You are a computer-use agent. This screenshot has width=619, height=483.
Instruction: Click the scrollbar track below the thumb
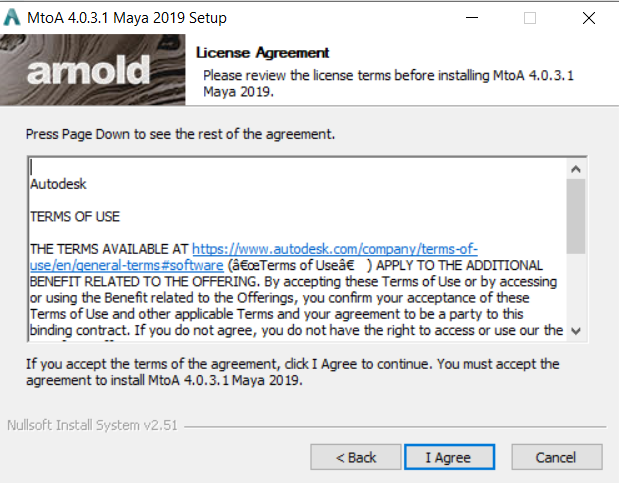[575, 290]
